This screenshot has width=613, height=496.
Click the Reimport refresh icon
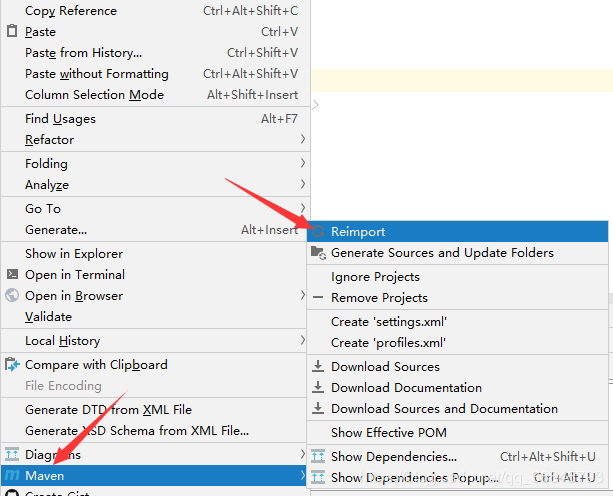pos(319,231)
